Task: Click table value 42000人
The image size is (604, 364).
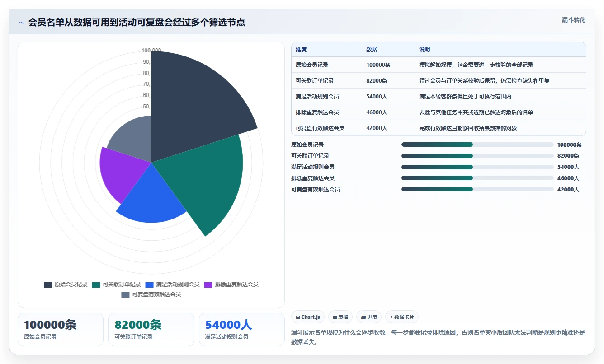Action: 377,128
